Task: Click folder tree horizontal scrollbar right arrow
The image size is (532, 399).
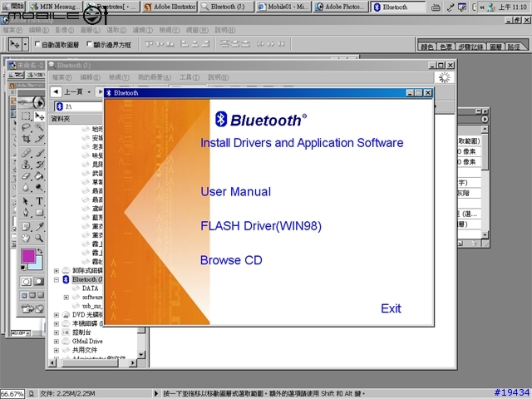Action: (133, 363)
